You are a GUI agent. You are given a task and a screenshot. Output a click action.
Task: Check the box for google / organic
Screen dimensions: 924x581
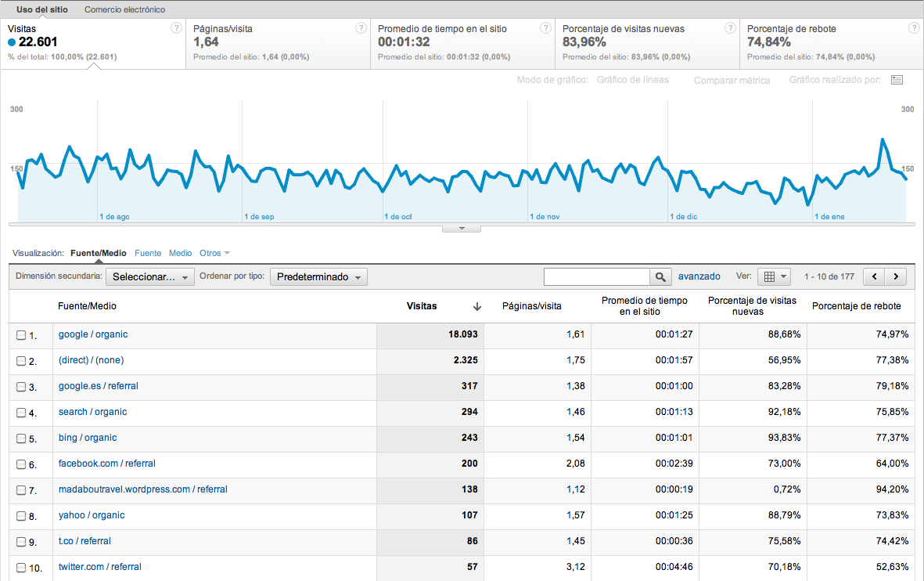(21, 335)
